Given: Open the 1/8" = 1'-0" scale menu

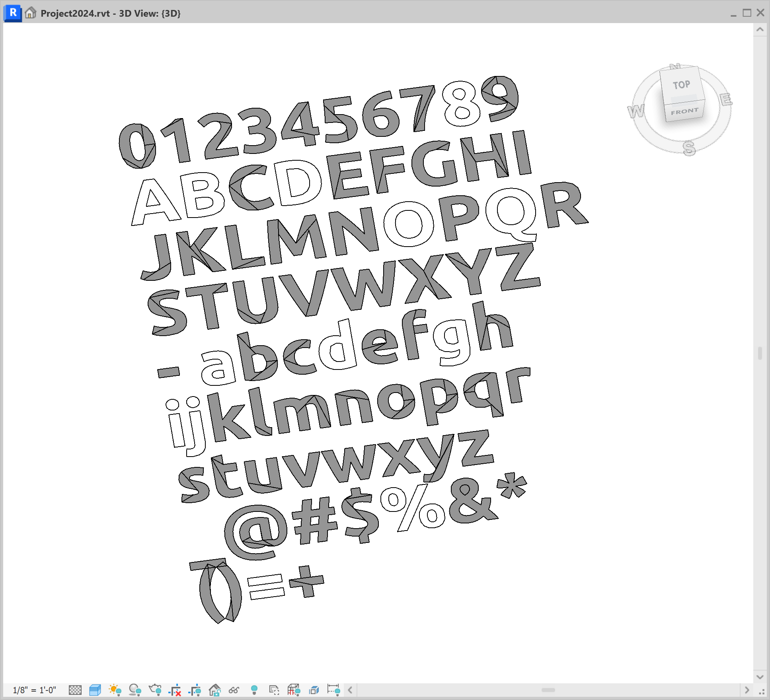Looking at the screenshot, I should click(35, 690).
